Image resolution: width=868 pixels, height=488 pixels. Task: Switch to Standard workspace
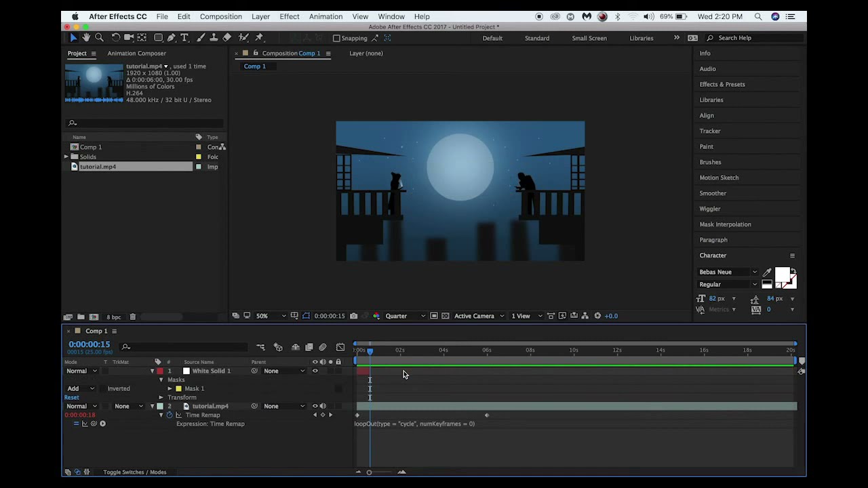tap(537, 38)
